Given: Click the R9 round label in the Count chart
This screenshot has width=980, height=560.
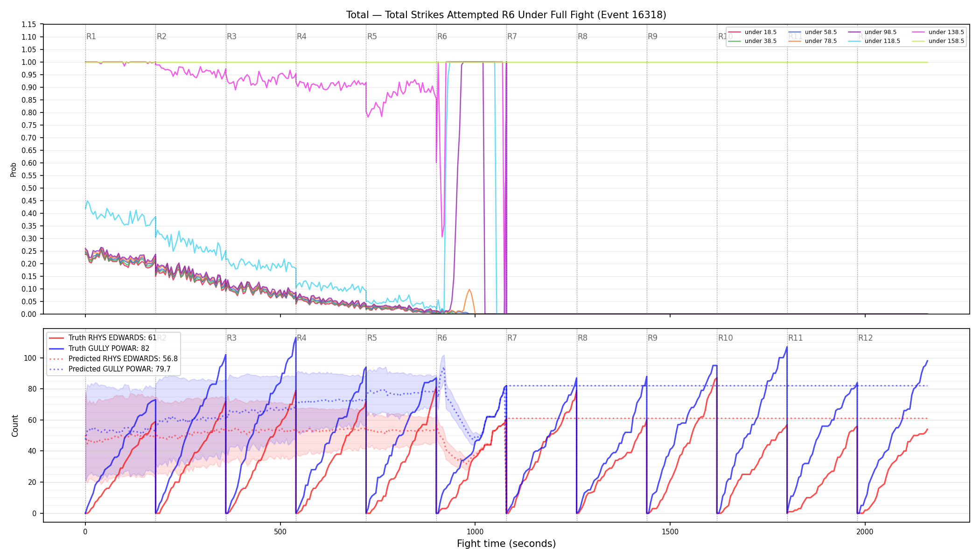Looking at the screenshot, I should (653, 338).
